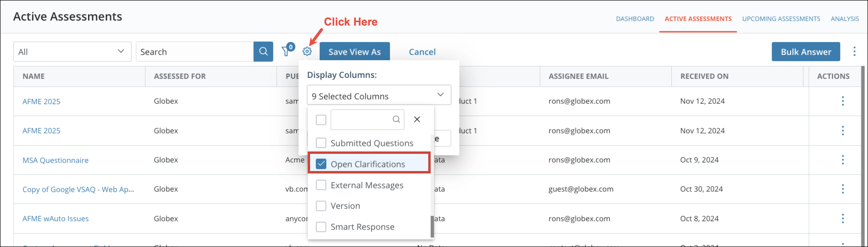Expand the All view dropdown
The height and width of the screenshot is (247, 868).
pyautogui.click(x=72, y=52)
